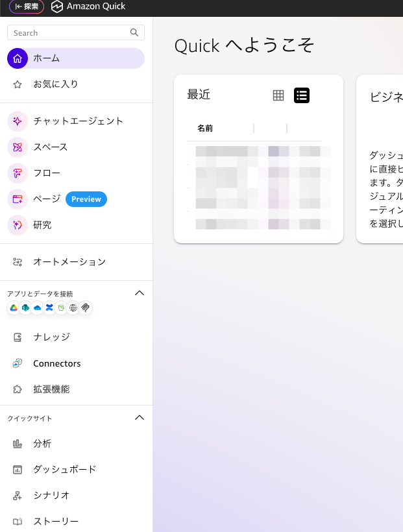The width and height of the screenshot is (403, 532).
Task: Click the striped black connector icon
Action: (x=85, y=308)
